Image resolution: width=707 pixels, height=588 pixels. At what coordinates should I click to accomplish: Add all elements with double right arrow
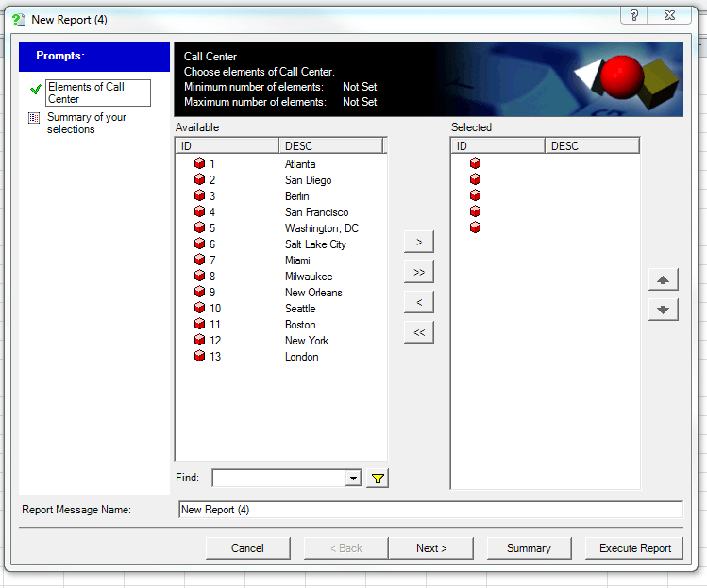(x=418, y=273)
